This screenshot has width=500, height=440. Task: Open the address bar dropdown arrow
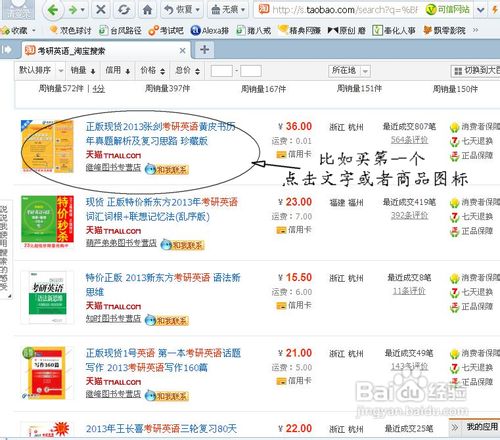pos(480,10)
